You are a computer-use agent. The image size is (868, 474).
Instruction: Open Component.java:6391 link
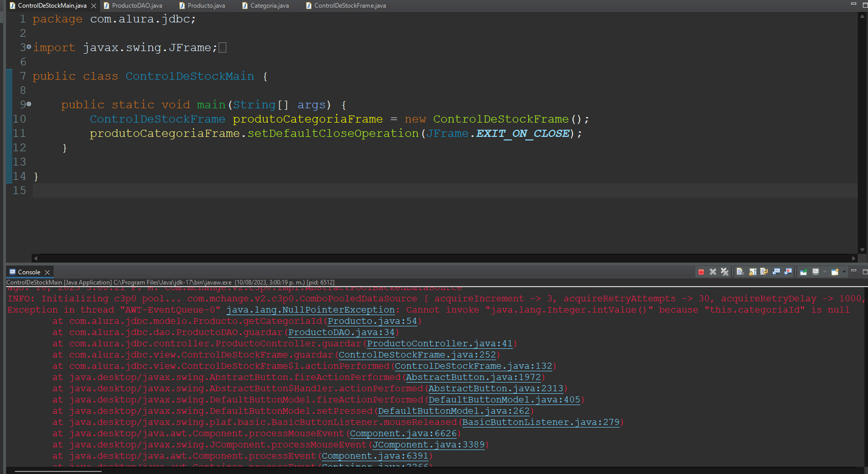[x=375, y=456]
